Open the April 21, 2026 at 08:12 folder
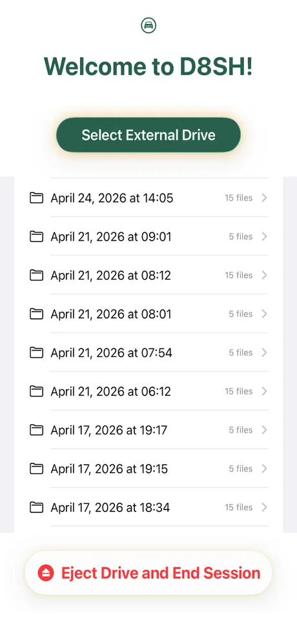The width and height of the screenshot is (297, 644). (x=148, y=275)
